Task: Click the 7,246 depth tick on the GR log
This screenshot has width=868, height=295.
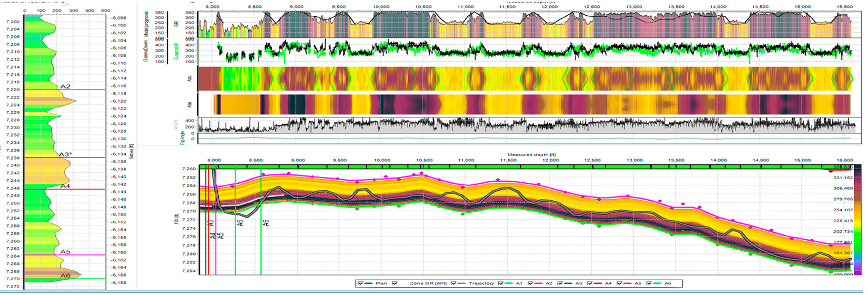Action: coord(13,188)
